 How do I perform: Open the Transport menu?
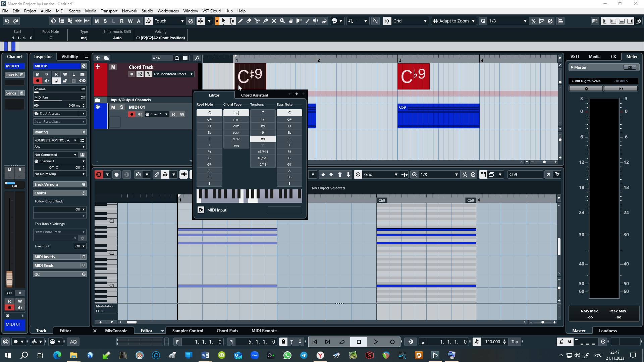coord(109,11)
